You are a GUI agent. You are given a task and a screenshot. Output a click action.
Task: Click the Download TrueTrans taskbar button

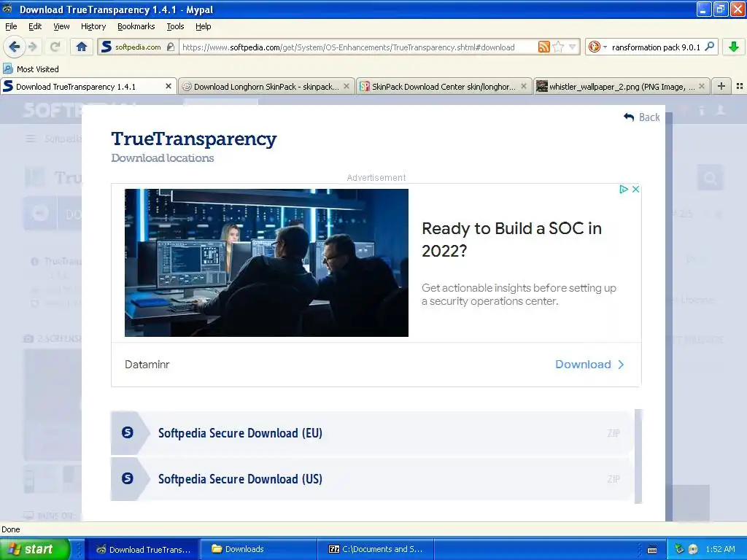(142, 549)
